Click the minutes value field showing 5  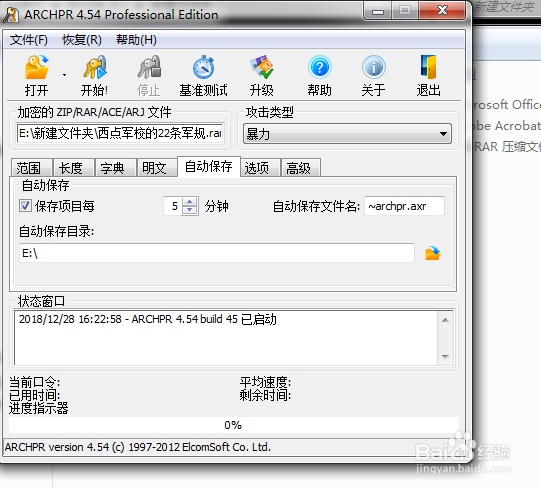click(x=173, y=206)
